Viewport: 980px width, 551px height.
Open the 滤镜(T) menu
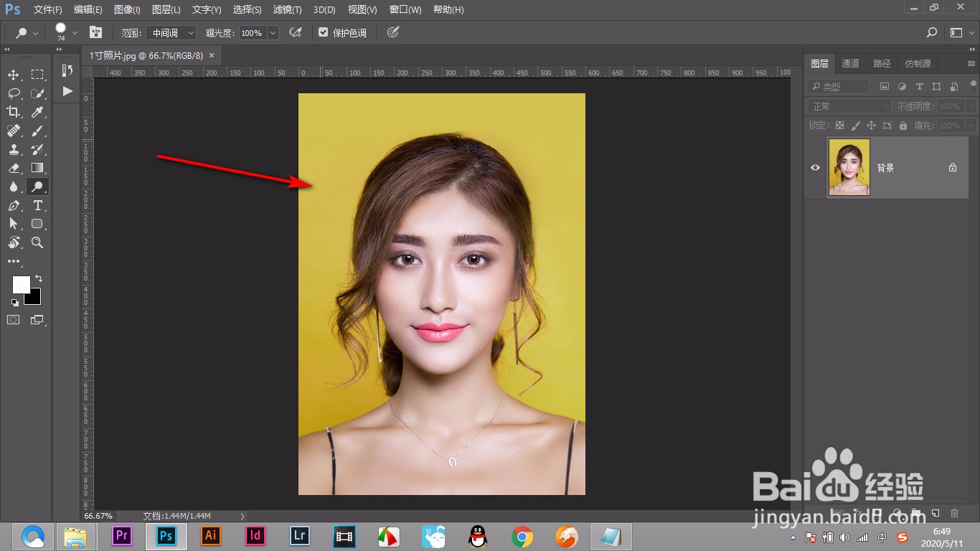[x=287, y=10]
